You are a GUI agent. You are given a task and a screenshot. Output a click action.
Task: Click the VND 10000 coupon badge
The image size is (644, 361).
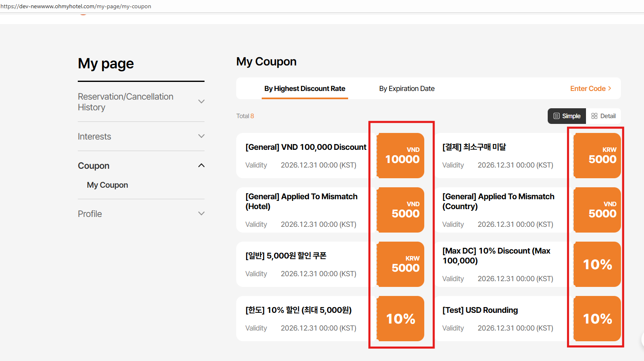(400, 156)
